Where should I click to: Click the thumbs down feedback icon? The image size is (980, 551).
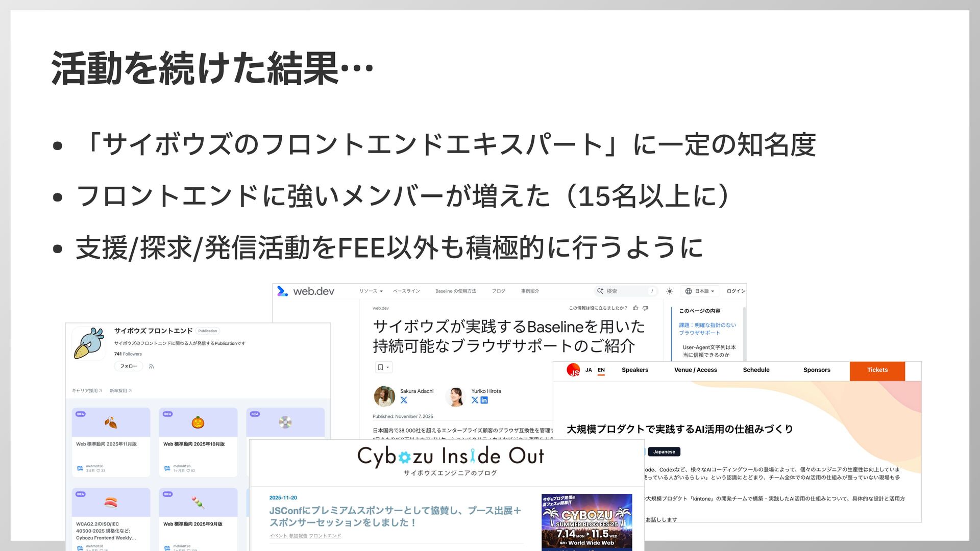645,308
